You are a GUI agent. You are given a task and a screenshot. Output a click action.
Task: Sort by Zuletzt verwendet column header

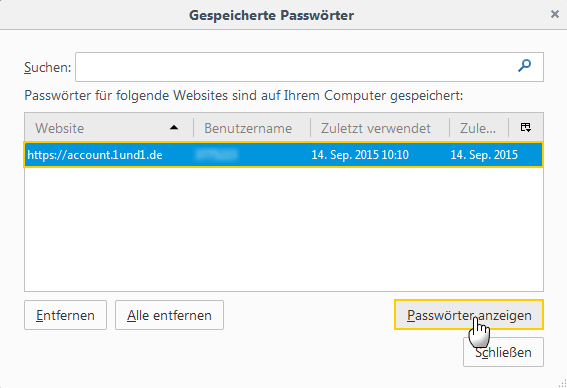click(380, 128)
